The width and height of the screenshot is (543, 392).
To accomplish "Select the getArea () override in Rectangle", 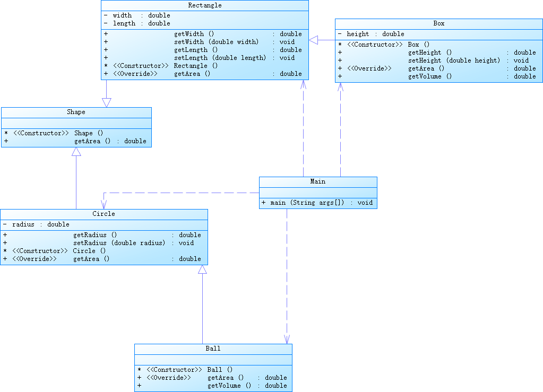I will (203, 74).
